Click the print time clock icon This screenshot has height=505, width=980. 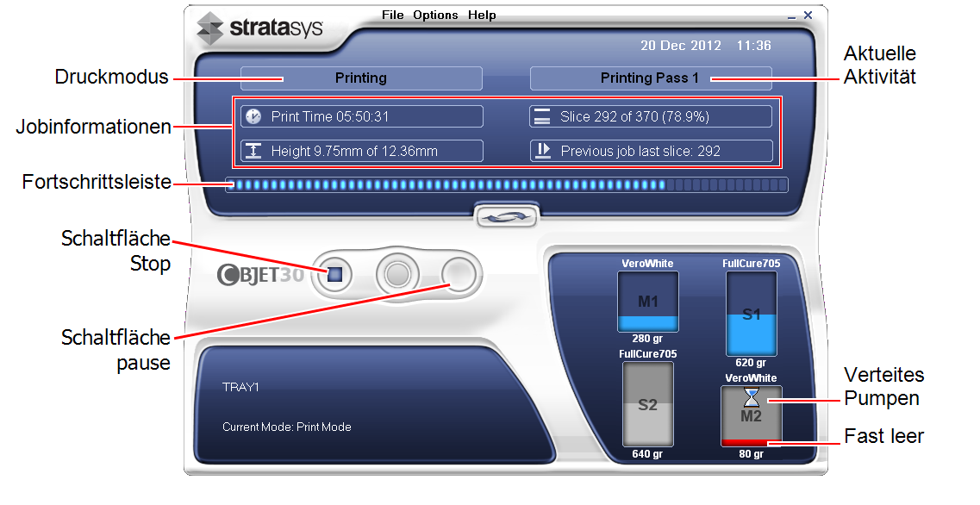point(253,116)
